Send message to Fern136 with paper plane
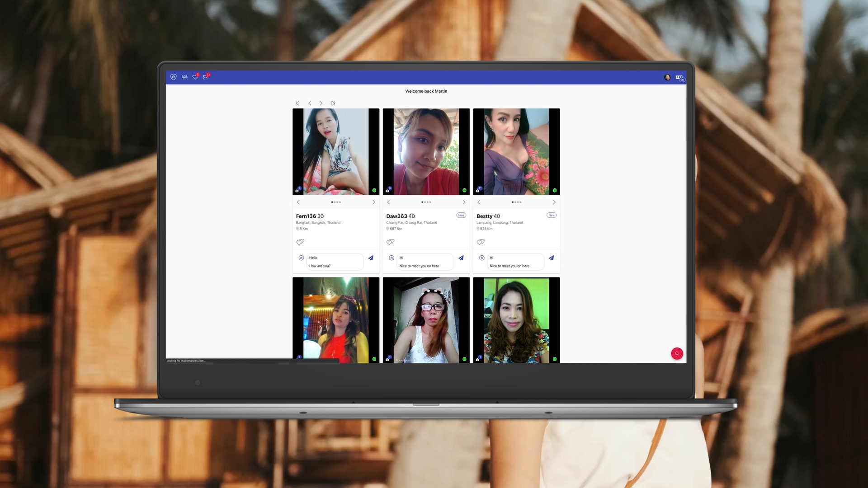This screenshot has height=488, width=868. [x=371, y=258]
